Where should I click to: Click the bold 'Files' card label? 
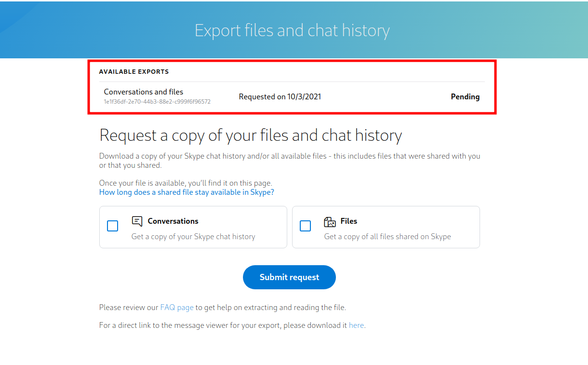[349, 221]
